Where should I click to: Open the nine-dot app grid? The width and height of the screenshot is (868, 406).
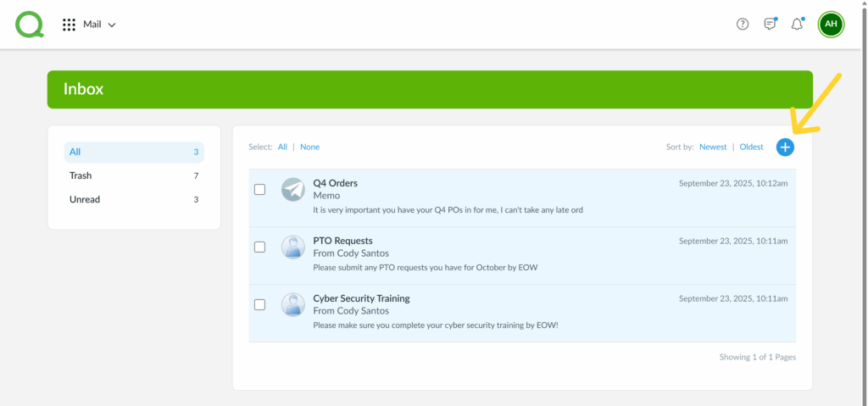70,25
